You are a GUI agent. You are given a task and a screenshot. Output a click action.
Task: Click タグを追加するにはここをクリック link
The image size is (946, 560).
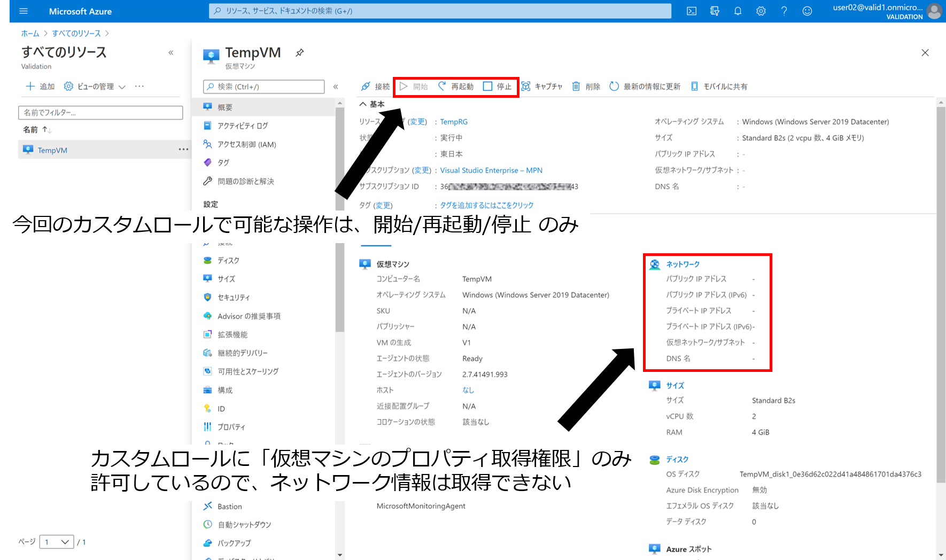click(487, 205)
